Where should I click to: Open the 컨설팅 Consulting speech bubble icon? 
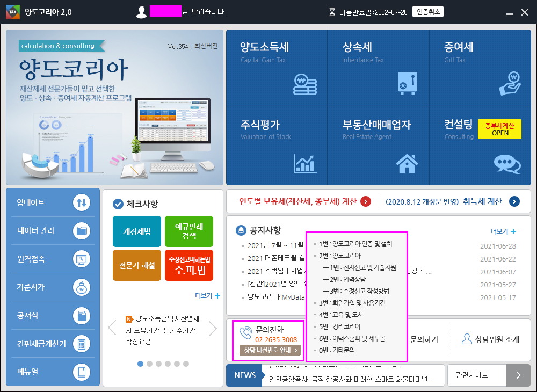507,164
